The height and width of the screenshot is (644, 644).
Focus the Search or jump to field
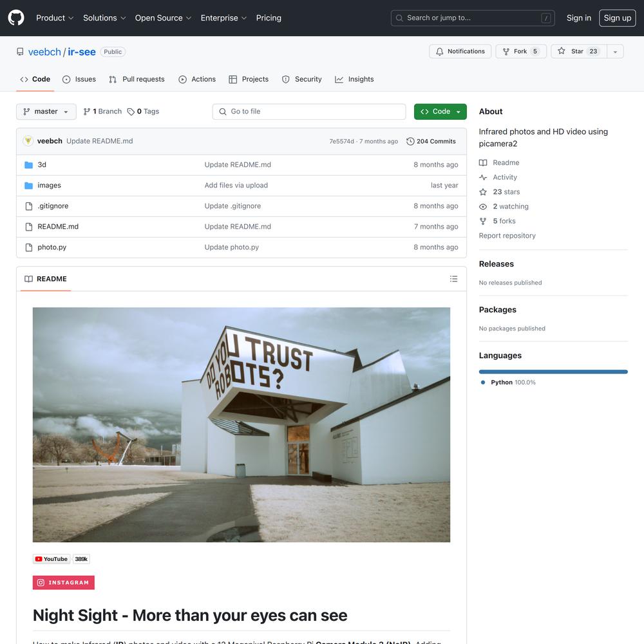click(x=473, y=17)
